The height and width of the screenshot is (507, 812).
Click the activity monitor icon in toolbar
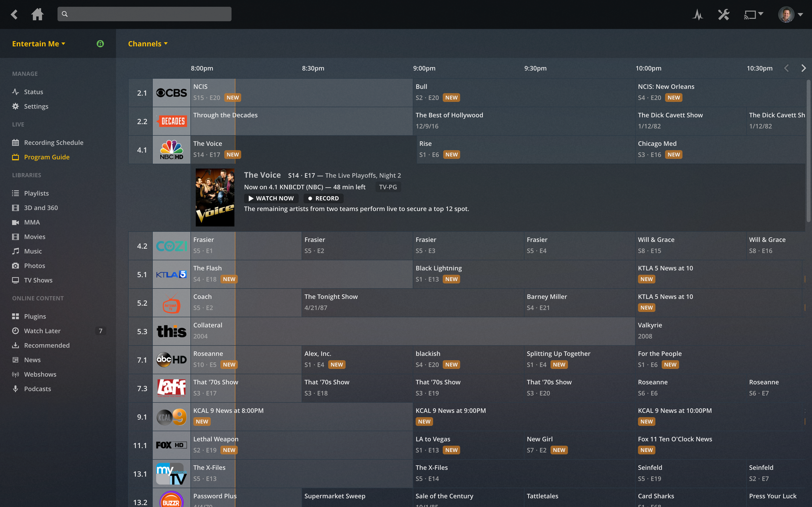coord(698,14)
